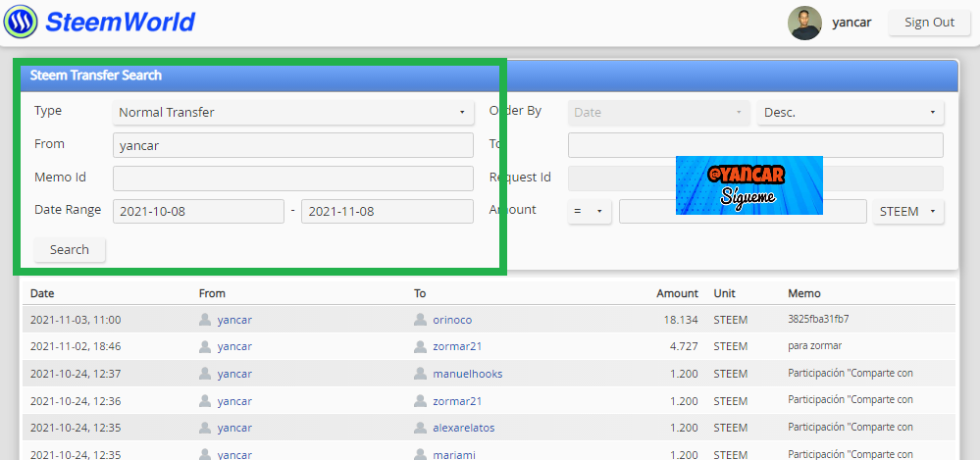Click recipient icon in 18:46 row
This screenshot has height=460, width=980.
coord(420,346)
